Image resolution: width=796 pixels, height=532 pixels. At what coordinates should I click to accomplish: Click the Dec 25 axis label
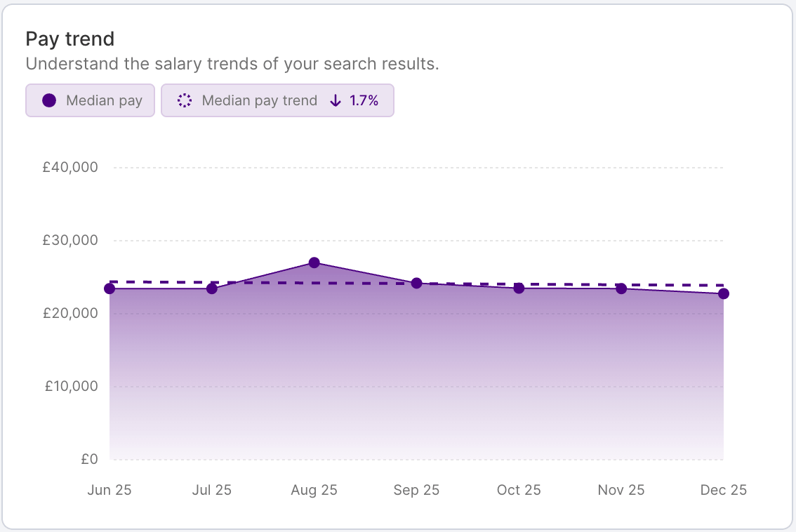point(723,490)
